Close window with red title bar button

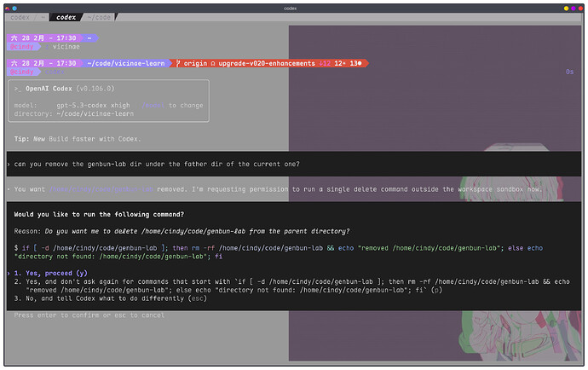tap(580, 9)
